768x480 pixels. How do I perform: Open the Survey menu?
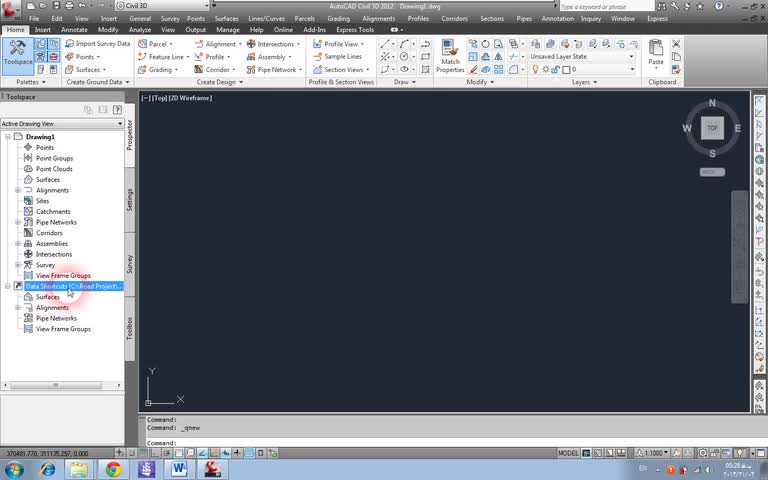(170, 19)
